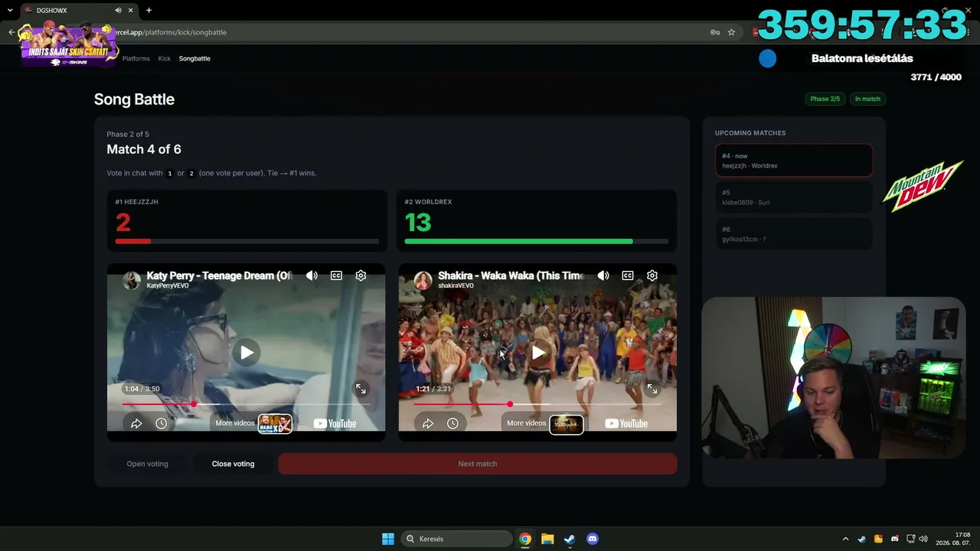
Task: Select upcoming match #4 heejzzjh vs Worldrex
Action: pos(794,161)
